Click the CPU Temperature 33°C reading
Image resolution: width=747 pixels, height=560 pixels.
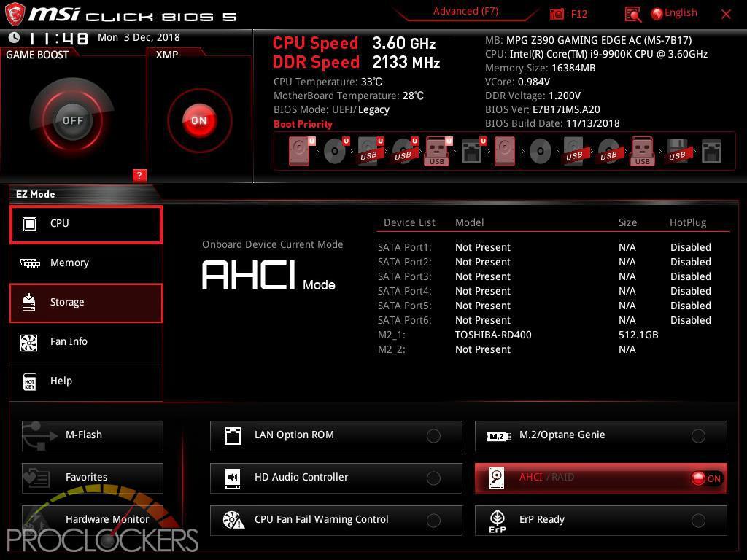(328, 82)
